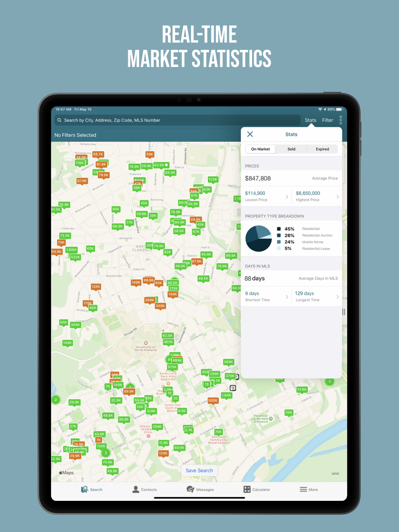This screenshot has height=532, width=399.
Task: Select the 124K orange pin near bottom
Action: tap(163, 453)
